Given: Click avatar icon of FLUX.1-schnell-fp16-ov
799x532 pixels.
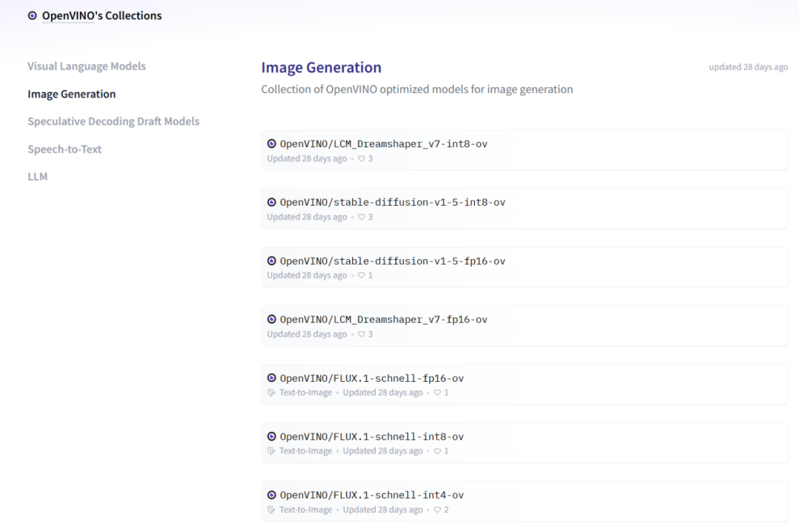Looking at the screenshot, I should (x=272, y=377).
